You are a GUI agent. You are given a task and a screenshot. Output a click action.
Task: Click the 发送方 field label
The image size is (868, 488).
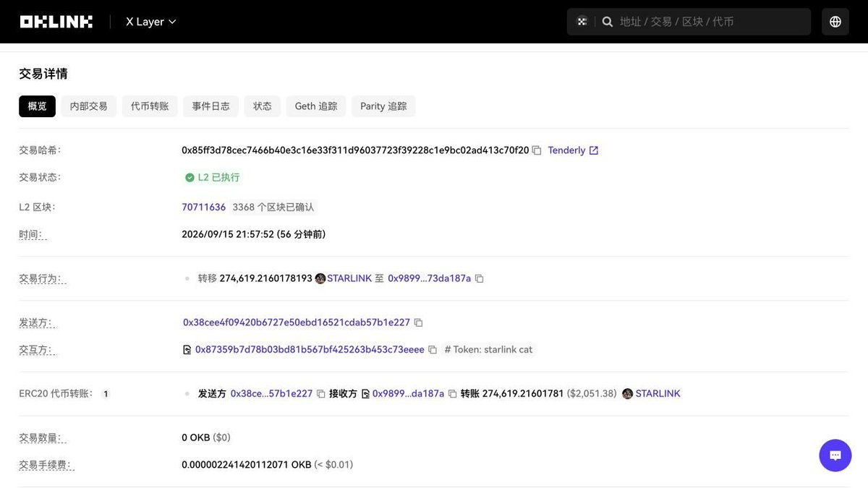[36, 322]
